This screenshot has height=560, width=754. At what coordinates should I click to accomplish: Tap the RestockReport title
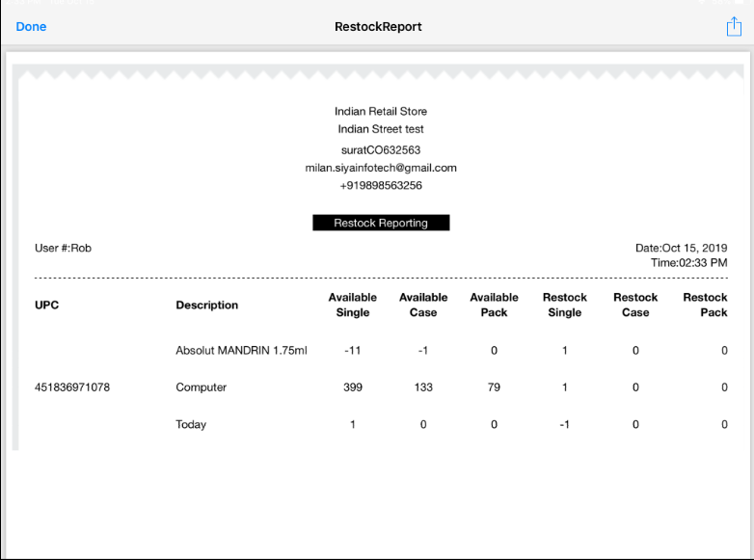[378, 26]
